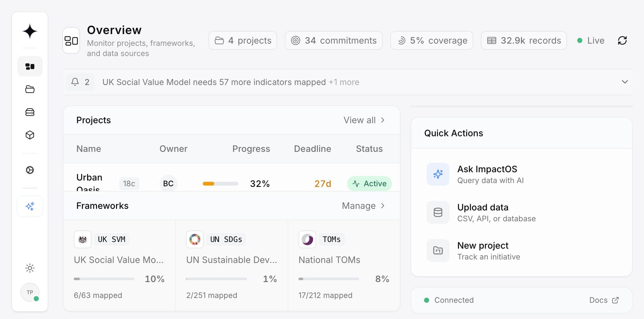Open the Docs external link

tap(603, 300)
